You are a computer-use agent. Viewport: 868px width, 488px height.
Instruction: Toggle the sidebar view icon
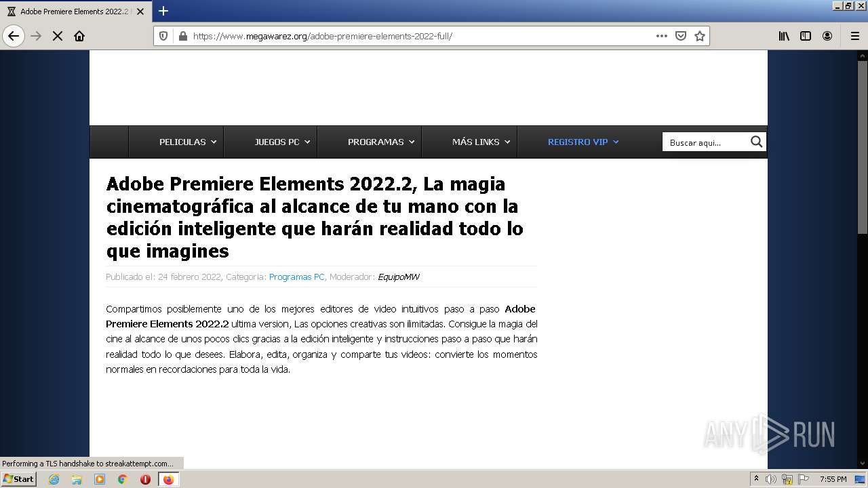(806, 36)
